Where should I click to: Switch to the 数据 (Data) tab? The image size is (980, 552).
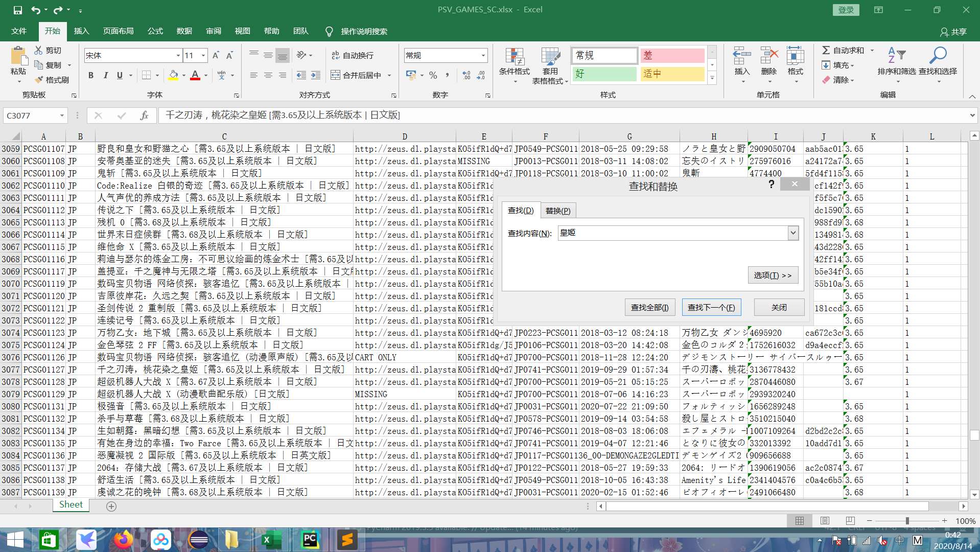pyautogui.click(x=184, y=31)
